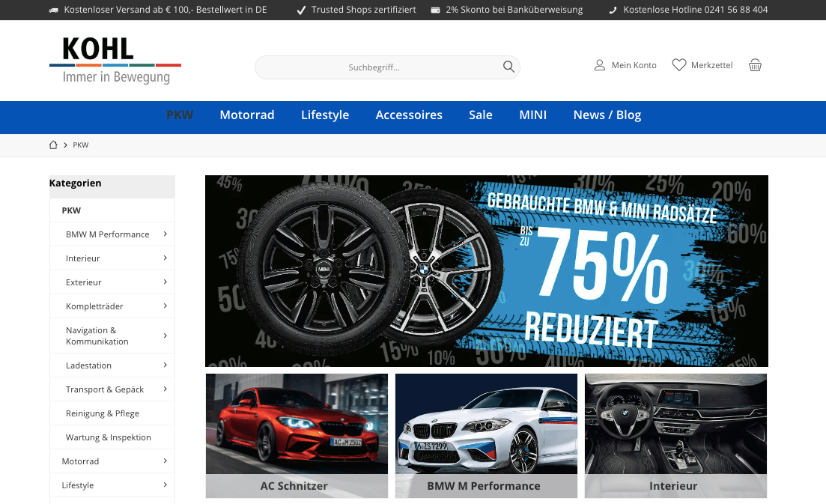Open the Merkzettel wishlist link
Image resolution: width=826 pixels, height=504 pixels.
coord(711,65)
